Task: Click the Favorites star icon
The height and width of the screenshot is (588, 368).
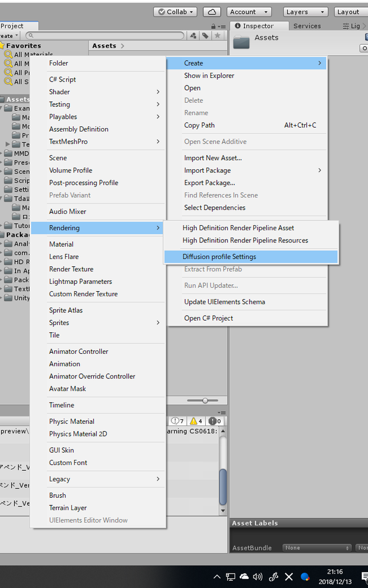Action: pyautogui.click(x=2, y=45)
